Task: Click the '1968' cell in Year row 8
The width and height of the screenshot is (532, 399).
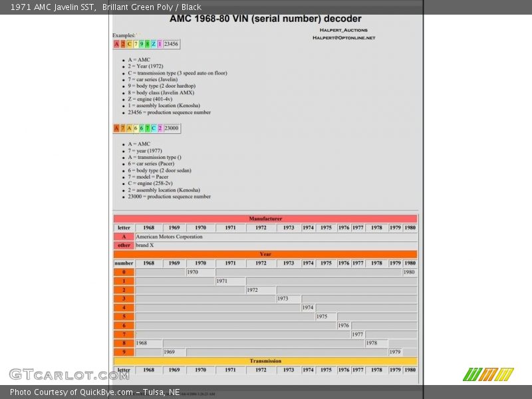Action: pos(148,343)
